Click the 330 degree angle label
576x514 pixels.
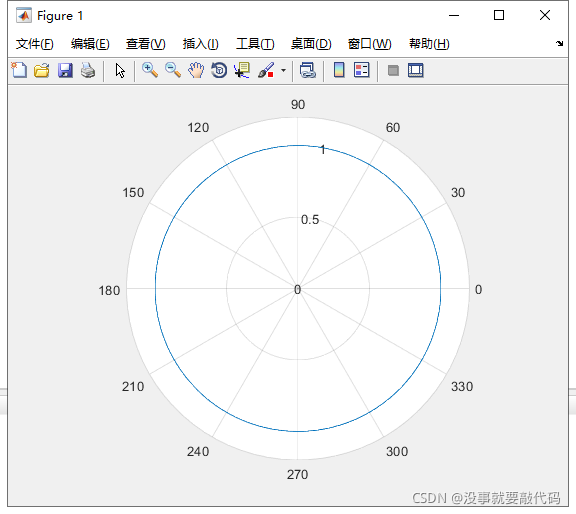click(x=462, y=387)
